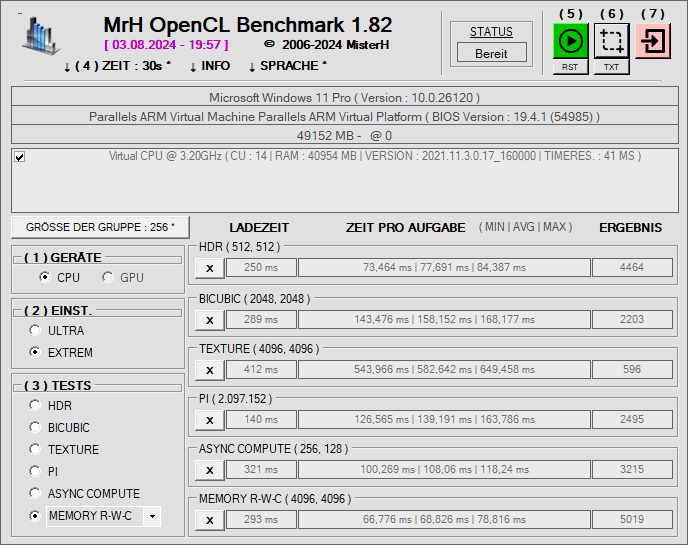Click MEMORY timing values 66,776 ms field
The height and width of the screenshot is (545, 688).
(444, 519)
